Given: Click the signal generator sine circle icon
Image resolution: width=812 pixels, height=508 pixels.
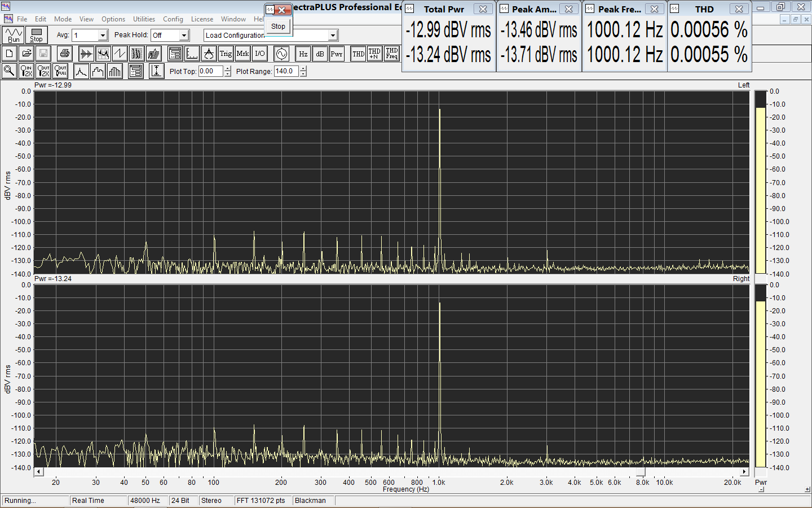Looking at the screenshot, I should click(281, 54).
